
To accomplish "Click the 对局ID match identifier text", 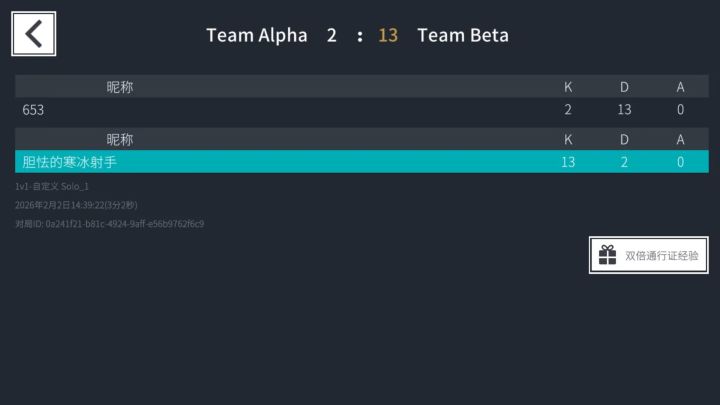I will click(x=109, y=224).
